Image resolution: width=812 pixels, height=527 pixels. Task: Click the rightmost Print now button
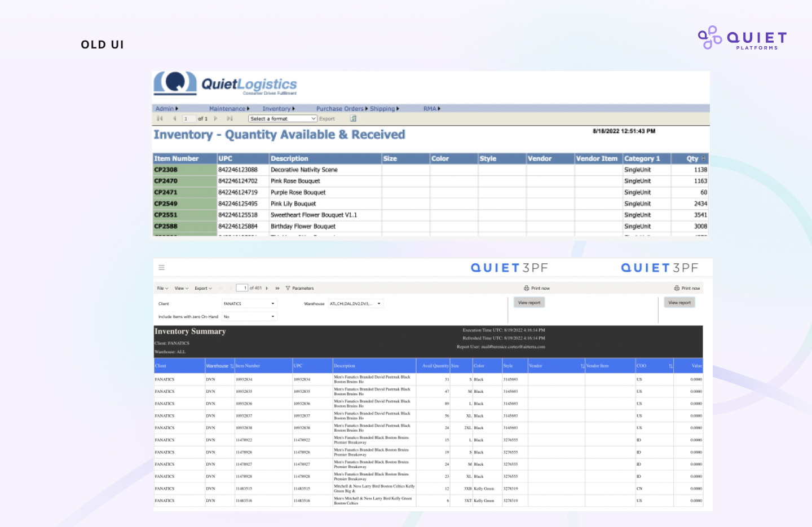pyautogui.click(x=687, y=288)
